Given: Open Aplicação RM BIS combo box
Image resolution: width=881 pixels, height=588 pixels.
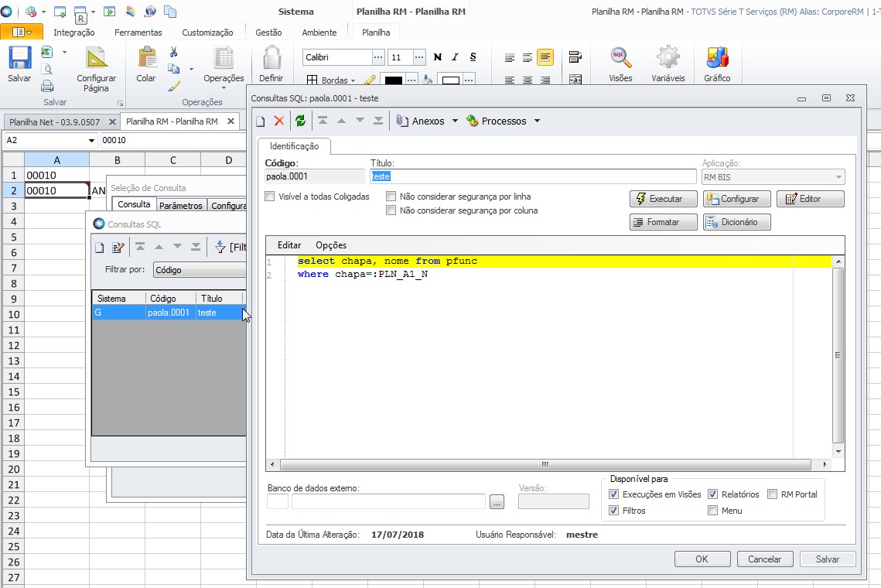Looking at the screenshot, I should pos(773,177).
